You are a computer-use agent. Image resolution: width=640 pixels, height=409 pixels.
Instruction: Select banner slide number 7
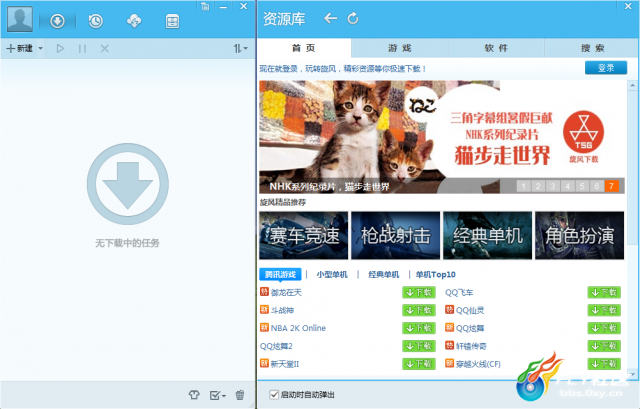[611, 187]
